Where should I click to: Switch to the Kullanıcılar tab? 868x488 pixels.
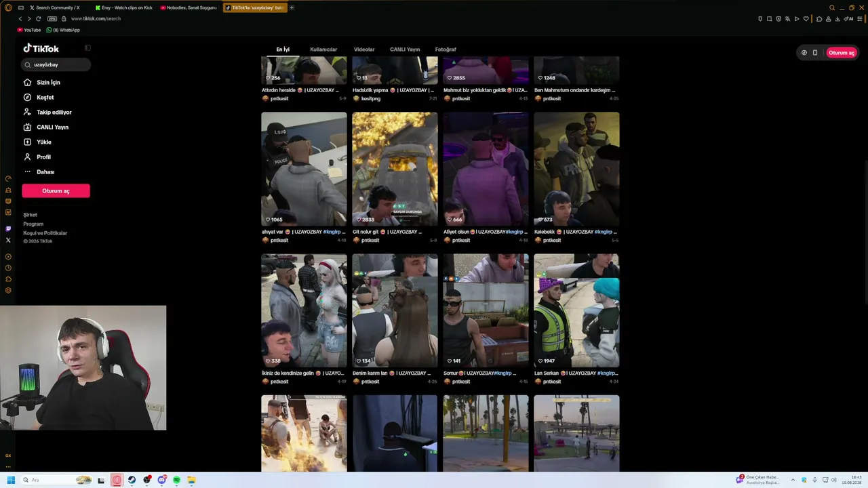323,49
